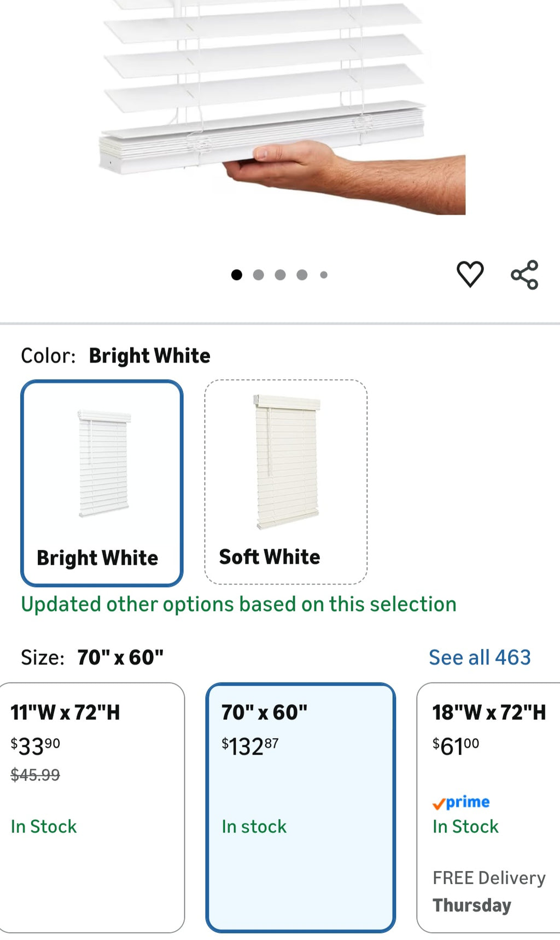Select the last image carousel dot
The image size is (560, 940).
323,274
